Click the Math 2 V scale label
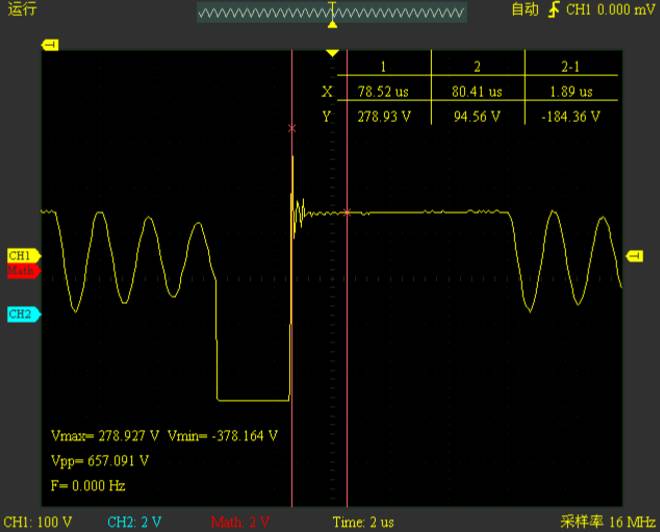660x532 pixels. (x=242, y=522)
